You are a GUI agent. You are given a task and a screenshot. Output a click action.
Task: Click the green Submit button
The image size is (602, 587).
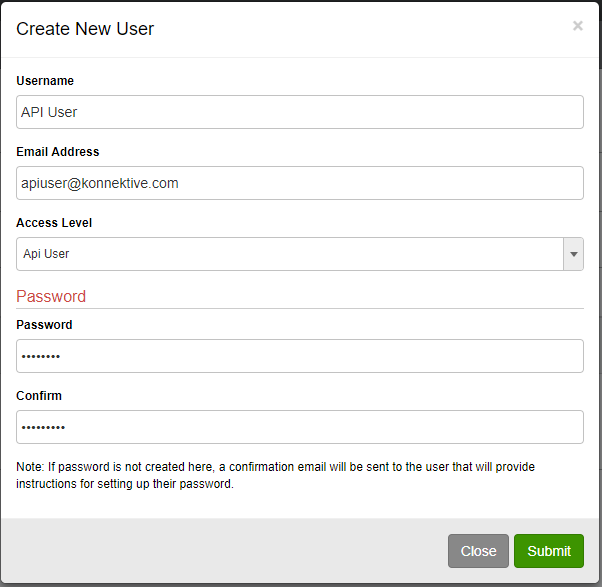click(x=549, y=551)
